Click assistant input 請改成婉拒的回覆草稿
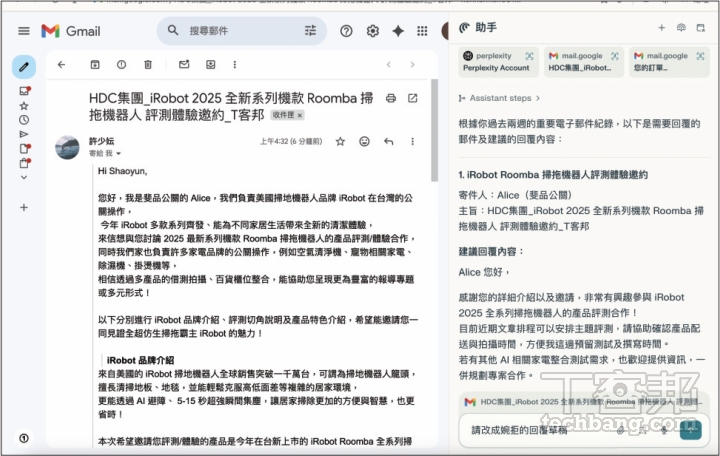720x456 pixels. click(519, 430)
